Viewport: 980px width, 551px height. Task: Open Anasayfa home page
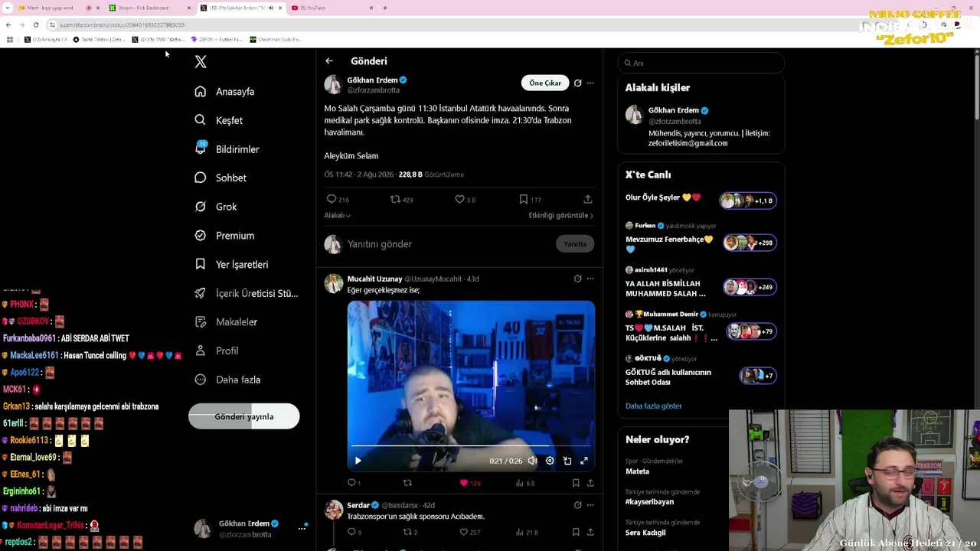pyautogui.click(x=224, y=92)
